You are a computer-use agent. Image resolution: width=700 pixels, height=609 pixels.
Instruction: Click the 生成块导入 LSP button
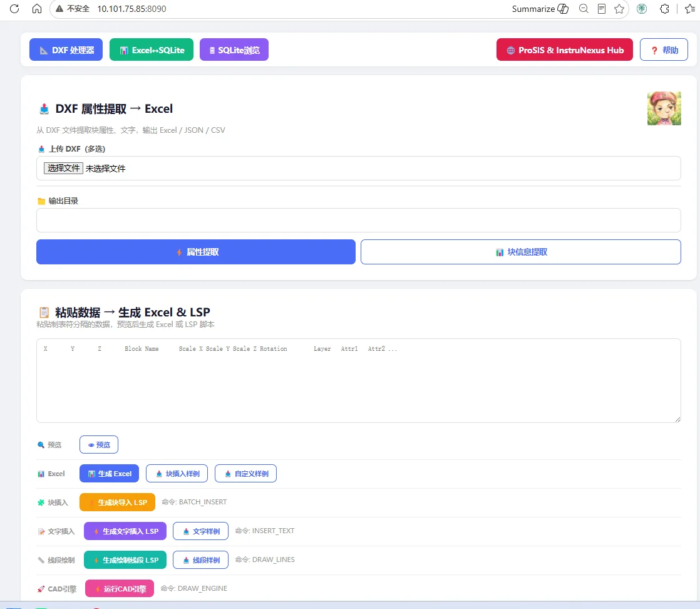pos(118,502)
